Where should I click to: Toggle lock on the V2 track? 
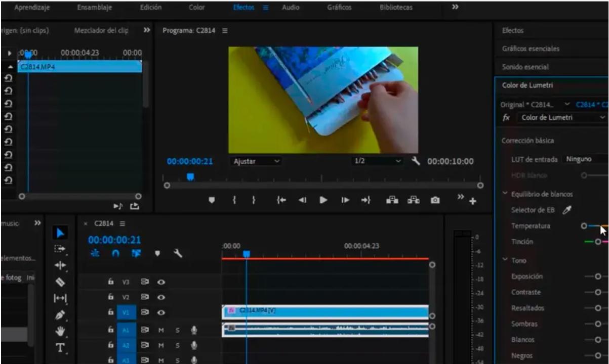110,297
